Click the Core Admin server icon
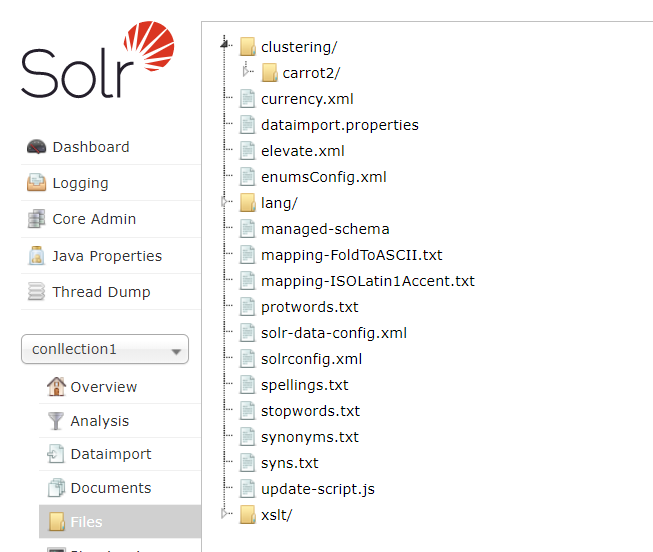653x552 pixels. click(36, 219)
